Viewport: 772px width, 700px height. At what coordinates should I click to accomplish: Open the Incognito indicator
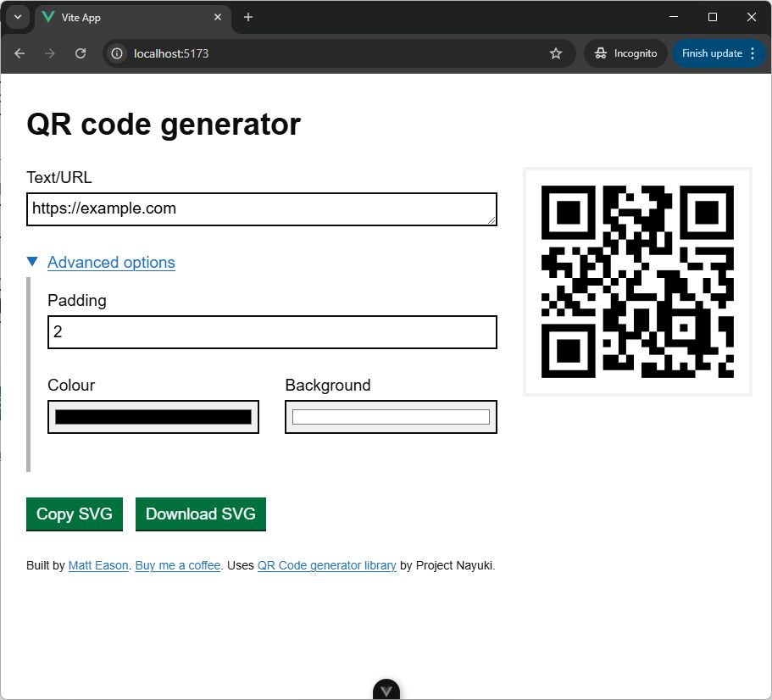[625, 53]
